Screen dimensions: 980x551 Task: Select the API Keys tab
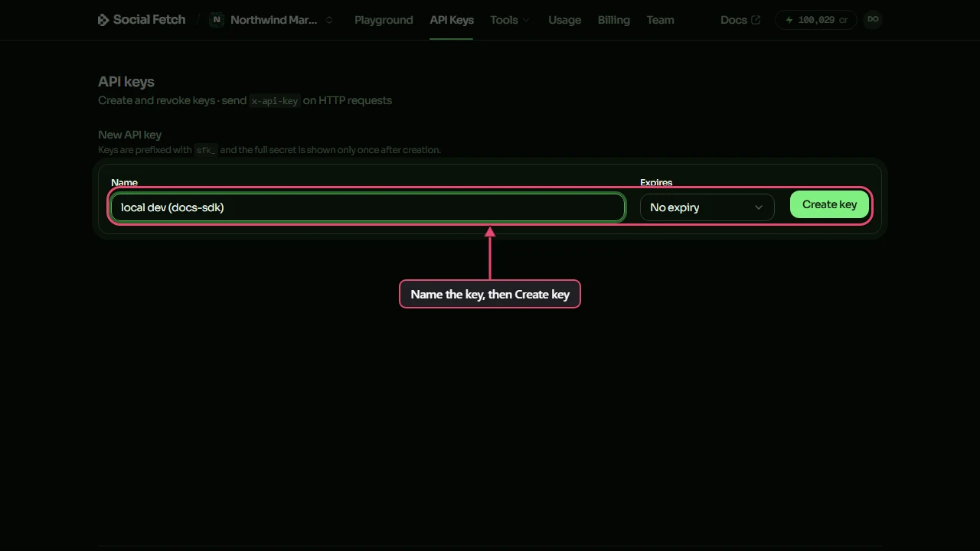pos(452,20)
